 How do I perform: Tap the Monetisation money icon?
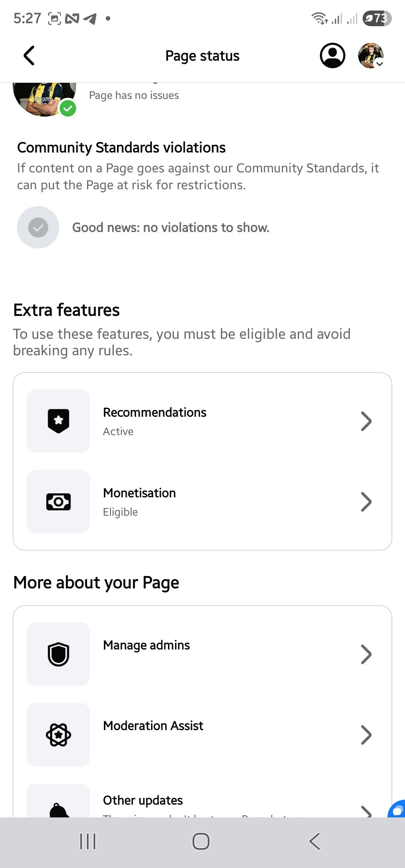pyautogui.click(x=58, y=501)
